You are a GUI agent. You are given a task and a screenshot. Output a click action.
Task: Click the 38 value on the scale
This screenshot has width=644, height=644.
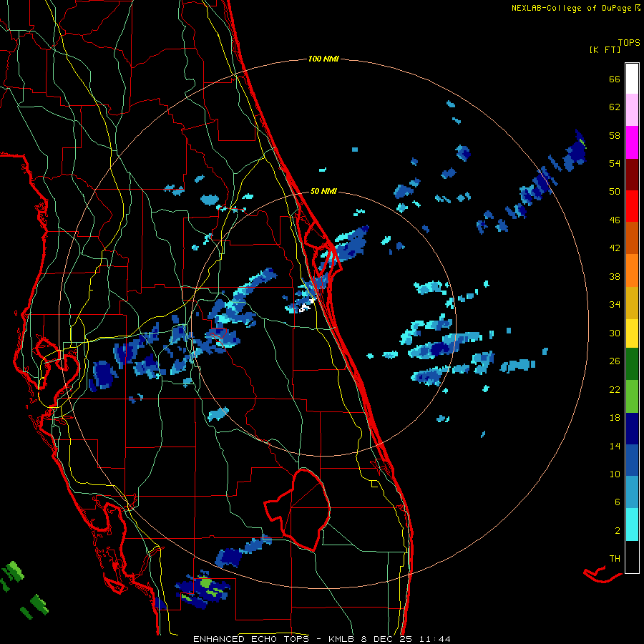pos(615,276)
